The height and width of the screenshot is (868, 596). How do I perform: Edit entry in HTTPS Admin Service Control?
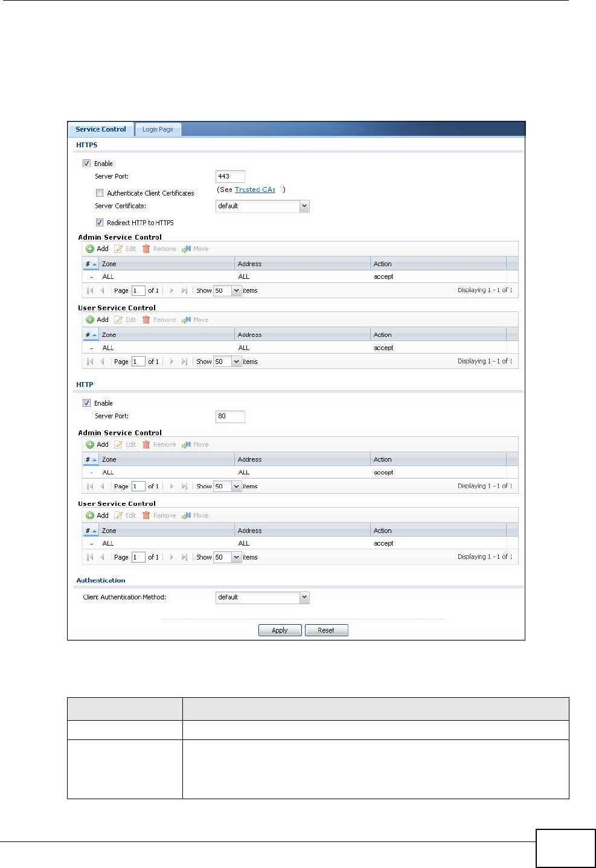click(x=126, y=249)
